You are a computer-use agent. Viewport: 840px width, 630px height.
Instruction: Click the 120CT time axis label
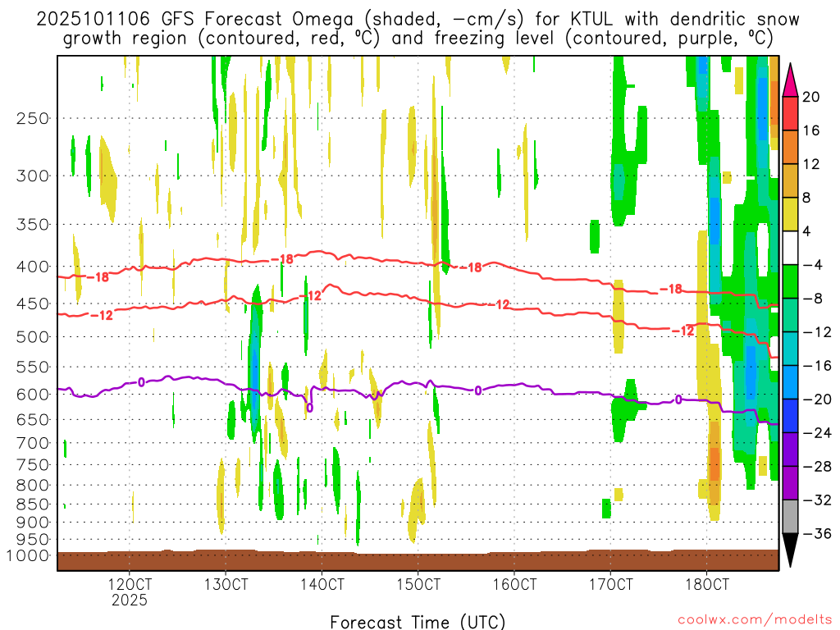point(130,584)
